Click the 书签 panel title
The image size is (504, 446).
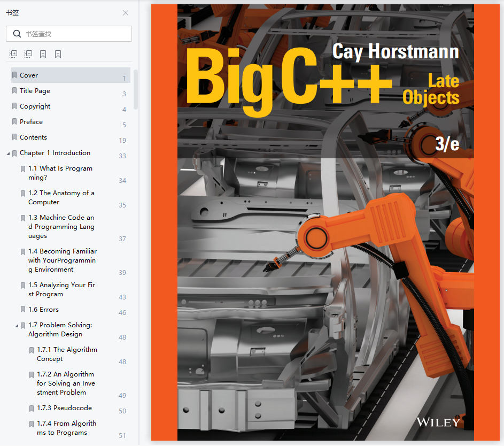coord(12,13)
